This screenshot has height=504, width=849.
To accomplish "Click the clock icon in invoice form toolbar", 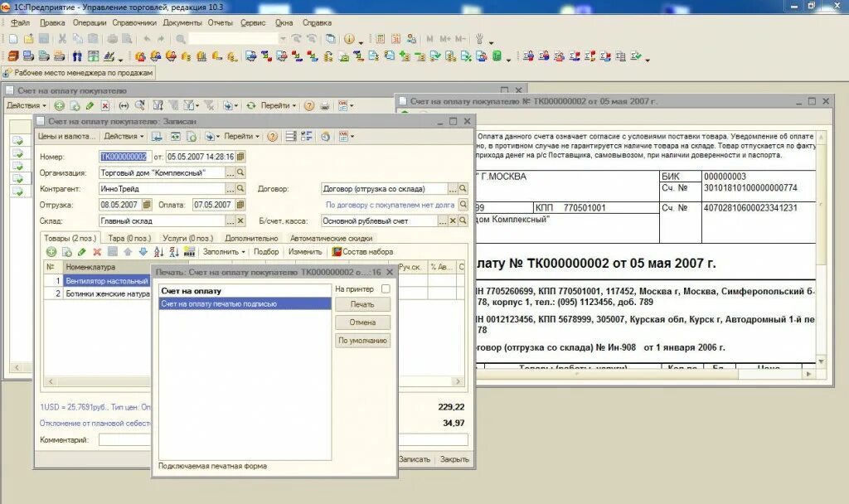I will pos(325,137).
